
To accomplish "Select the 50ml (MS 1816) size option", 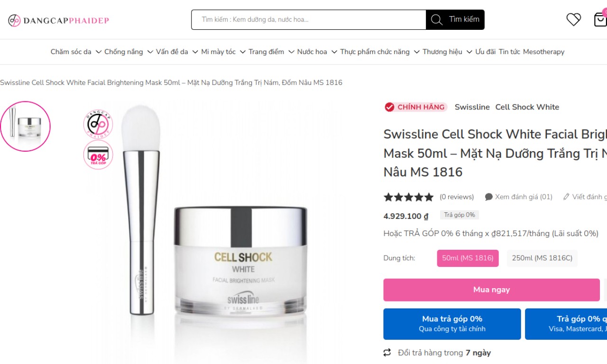I will pyautogui.click(x=468, y=258).
